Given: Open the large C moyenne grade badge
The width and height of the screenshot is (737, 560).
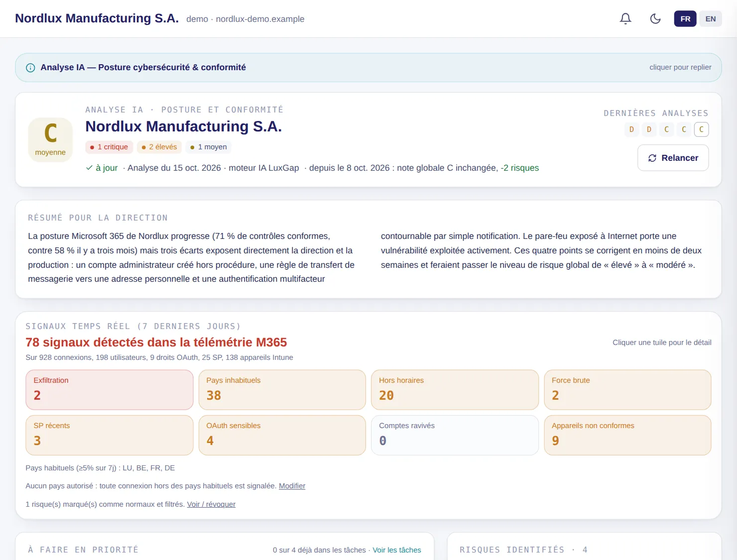Looking at the screenshot, I should [x=50, y=140].
